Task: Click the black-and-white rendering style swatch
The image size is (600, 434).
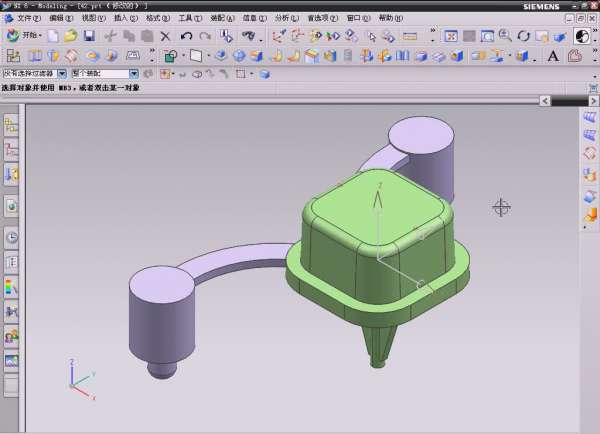Action: 582,36
